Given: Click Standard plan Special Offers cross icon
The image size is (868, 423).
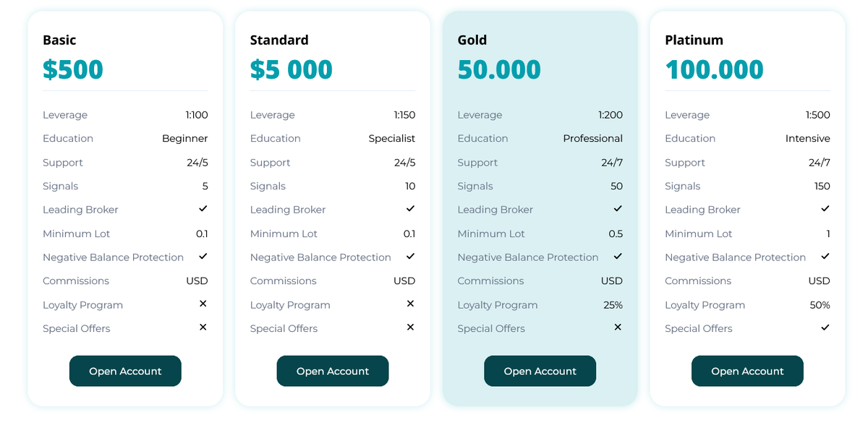Looking at the screenshot, I should click(x=410, y=328).
